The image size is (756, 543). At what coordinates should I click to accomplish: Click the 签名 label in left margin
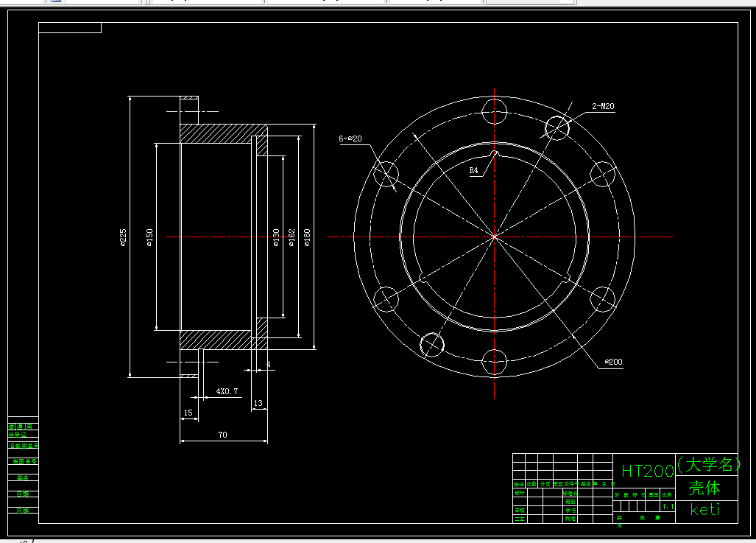point(23,478)
